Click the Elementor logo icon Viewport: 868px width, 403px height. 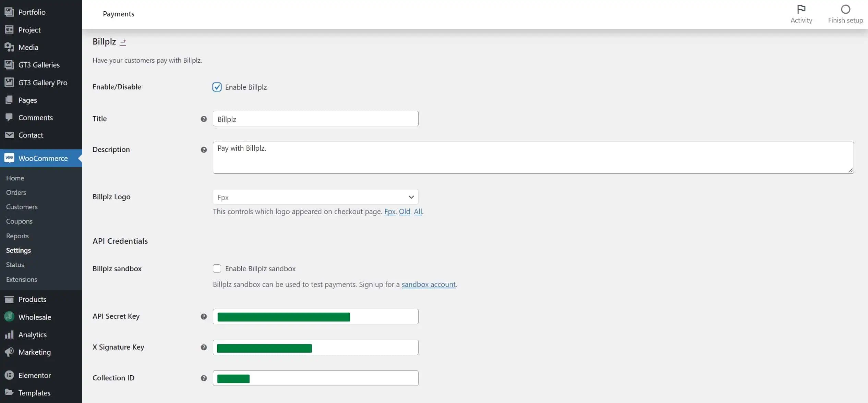point(9,375)
